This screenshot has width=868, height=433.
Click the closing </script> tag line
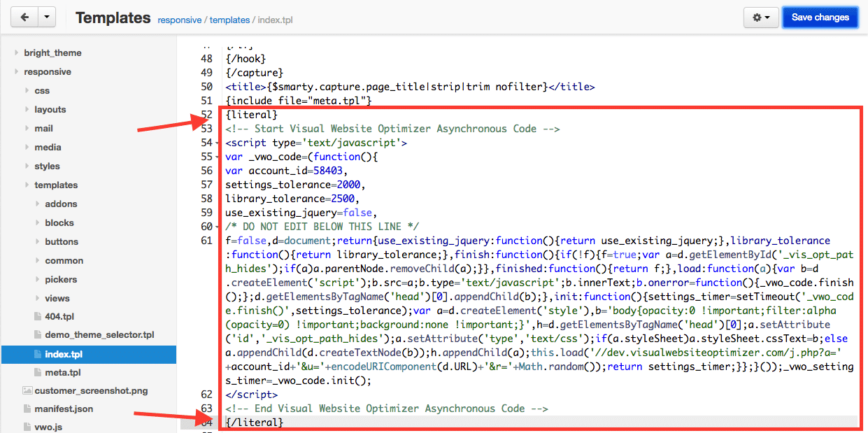click(x=252, y=395)
